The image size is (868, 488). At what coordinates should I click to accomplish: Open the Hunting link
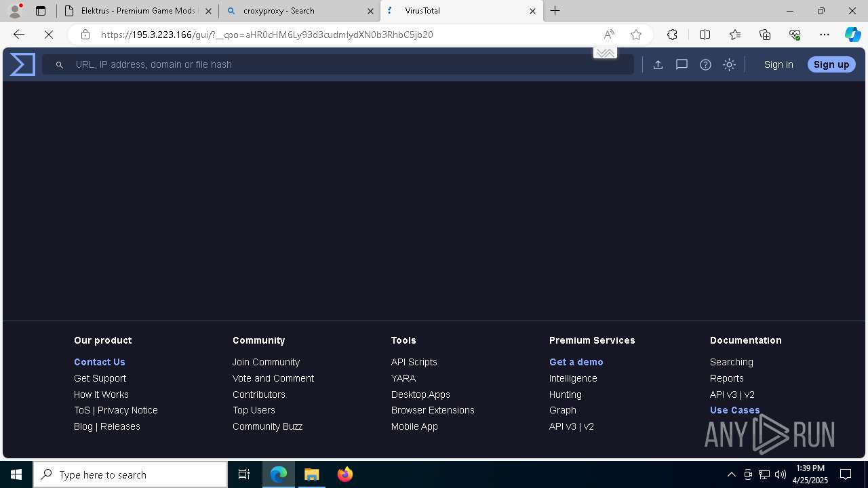(566, 394)
